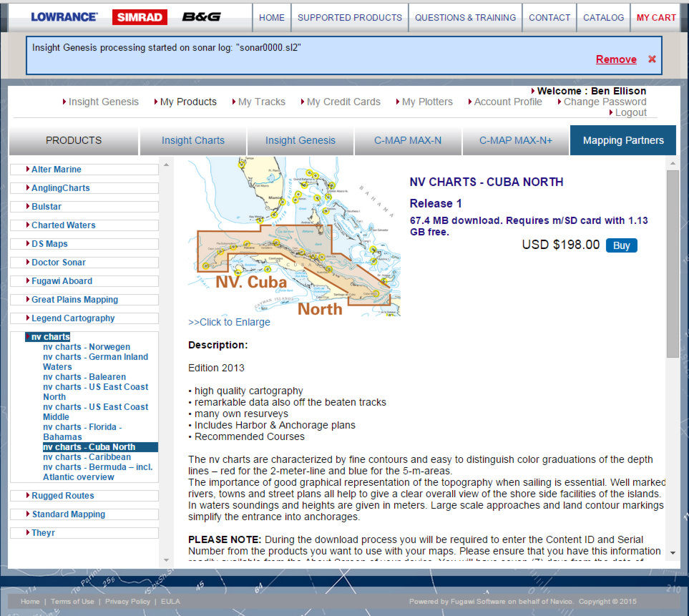This screenshot has height=616, width=689.
Task: Open the footer Terms of Use link
Action: point(72,602)
